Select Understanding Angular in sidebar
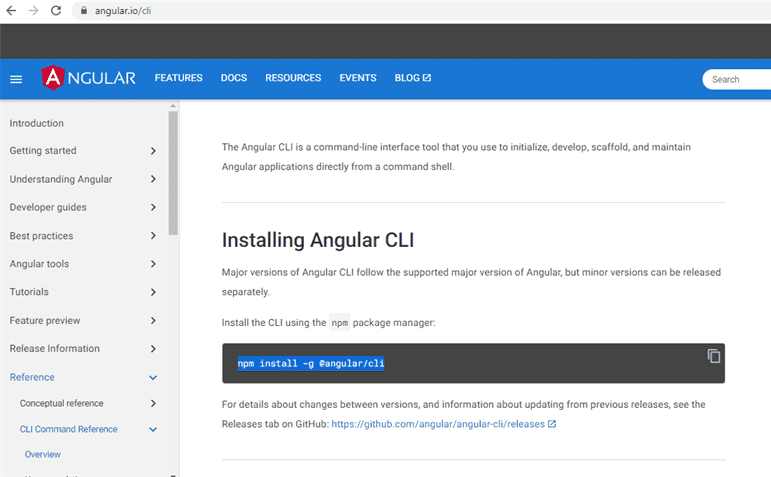Image resolution: width=771 pixels, height=477 pixels. tap(60, 179)
